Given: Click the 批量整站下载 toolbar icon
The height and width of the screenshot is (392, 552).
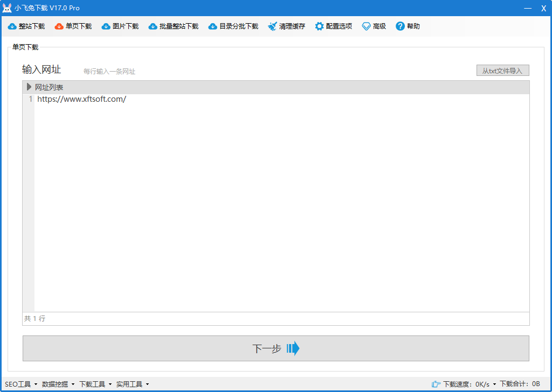Looking at the screenshot, I should click(x=153, y=26).
